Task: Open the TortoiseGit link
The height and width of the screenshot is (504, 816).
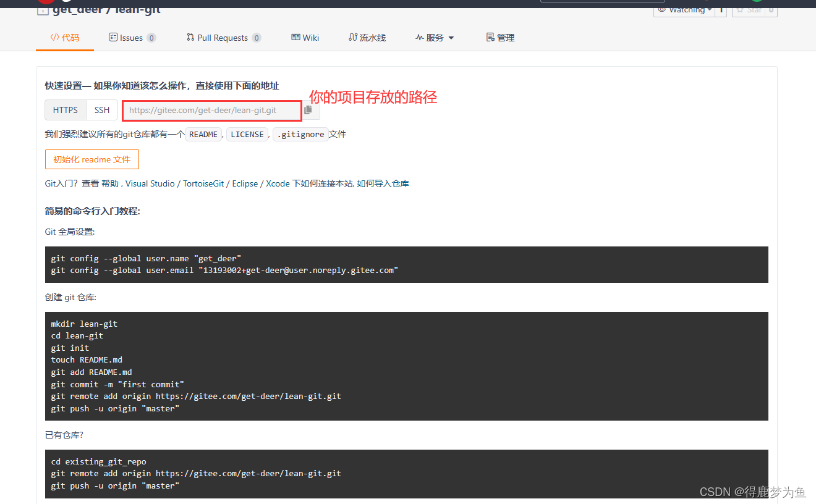Action: (203, 183)
